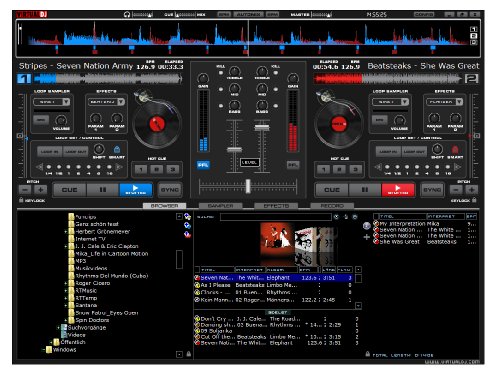The height and width of the screenshot is (374, 500).
Task: Click deck 2 loop length left arrow
Action: [378, 167]
